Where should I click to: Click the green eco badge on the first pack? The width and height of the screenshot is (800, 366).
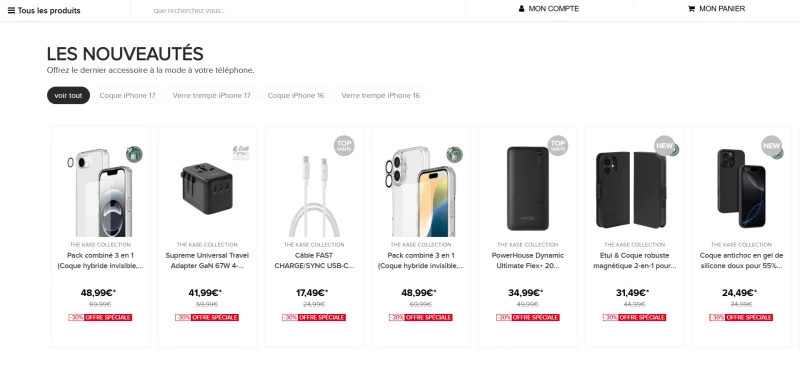pyautogui.click(x=134, y=154)
